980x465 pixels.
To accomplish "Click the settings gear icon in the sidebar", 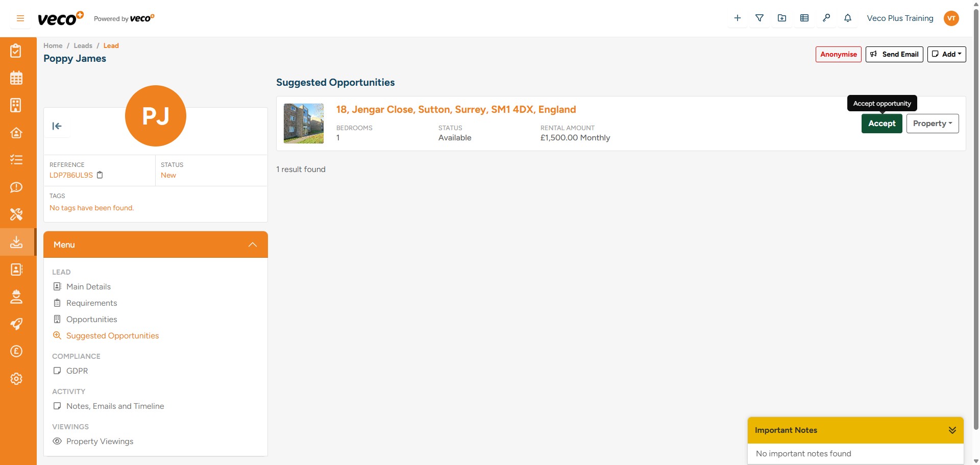I will [x=16, y=379].
